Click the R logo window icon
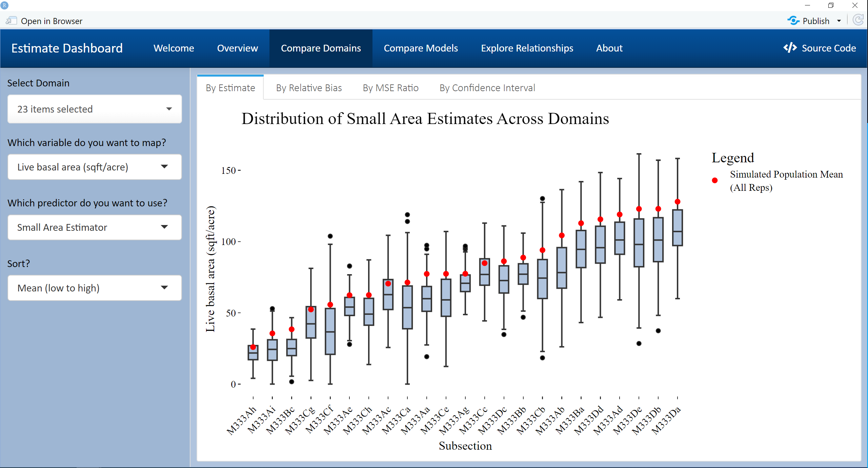 [x=4, y=5]
